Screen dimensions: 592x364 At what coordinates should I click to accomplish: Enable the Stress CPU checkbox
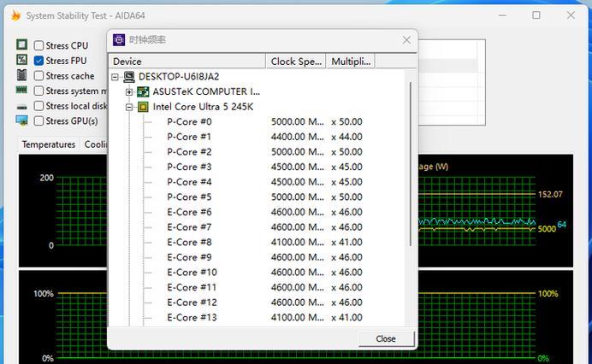pyautogui.click(x=38, y=45)
